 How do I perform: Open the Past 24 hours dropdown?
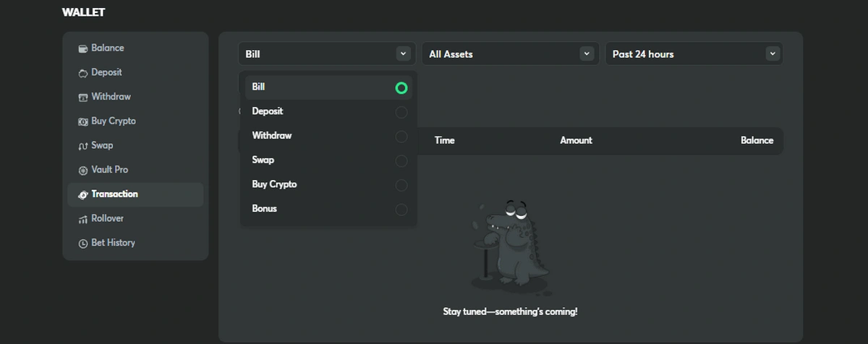click(694, 53)
